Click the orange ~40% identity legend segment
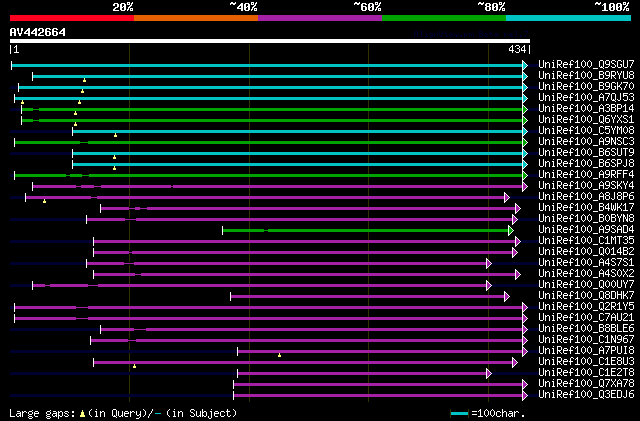 pyautogui.click(x=196, y=18)
